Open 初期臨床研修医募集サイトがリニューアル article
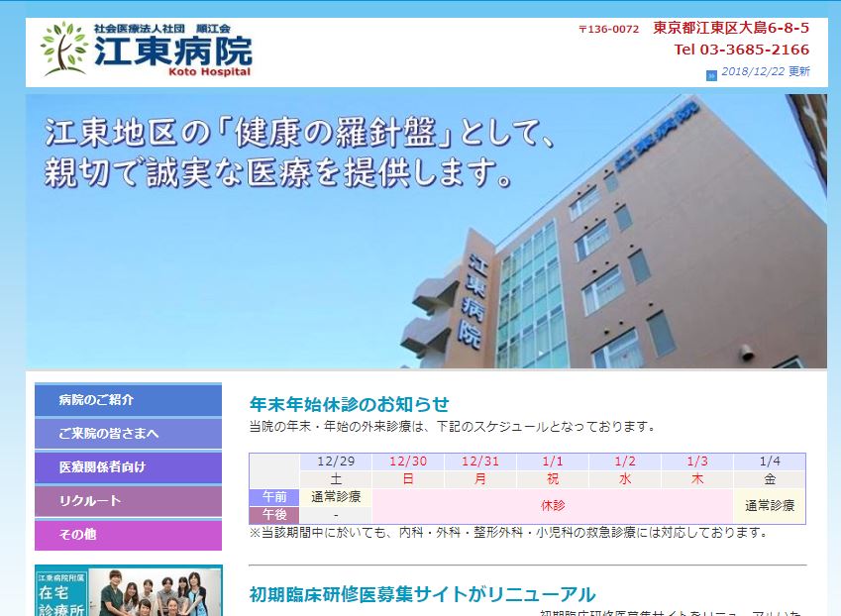The image size is (841, 616). [422, 594]
